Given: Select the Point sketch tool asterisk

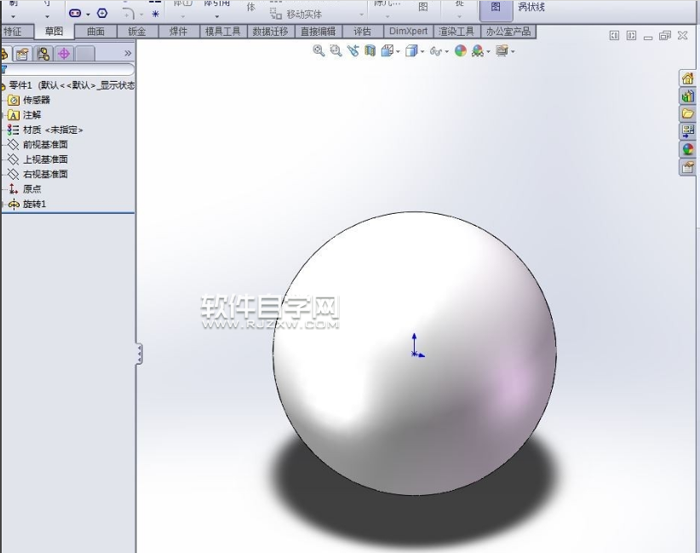Looking at the screenshot, I should (155, 14).
